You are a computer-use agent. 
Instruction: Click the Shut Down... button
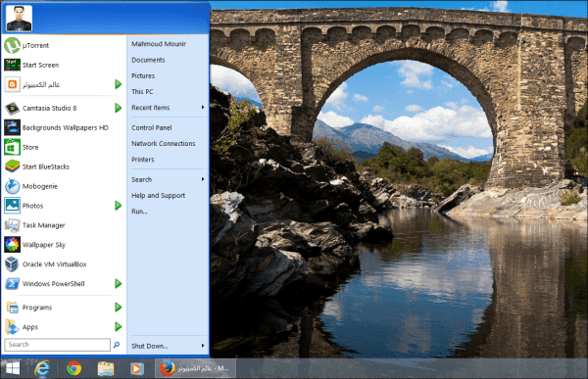[x=150, y=346]
